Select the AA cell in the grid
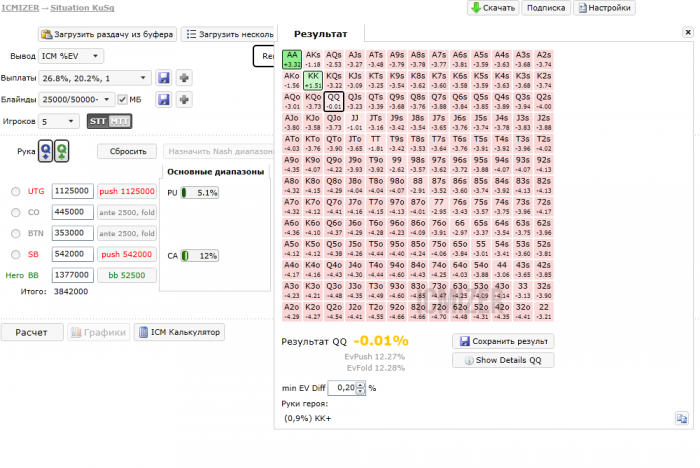The image size is (700, 468). (x=292, y=59)
